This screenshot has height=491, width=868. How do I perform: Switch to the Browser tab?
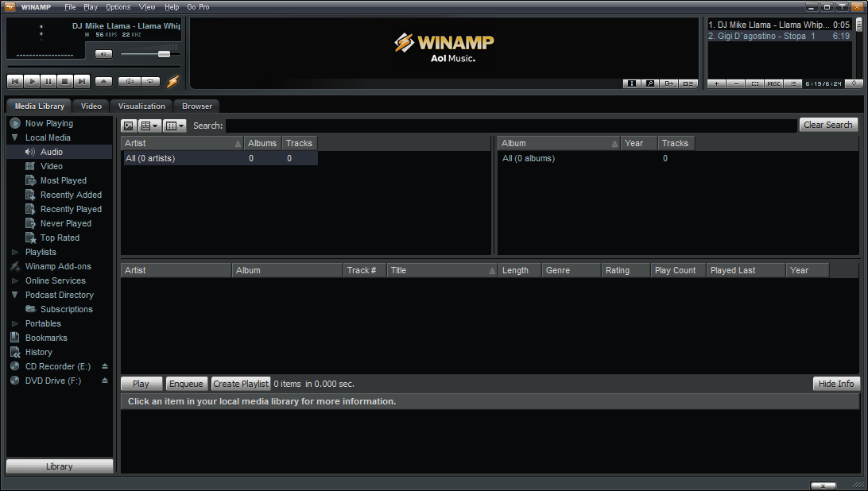pos(197,106)
